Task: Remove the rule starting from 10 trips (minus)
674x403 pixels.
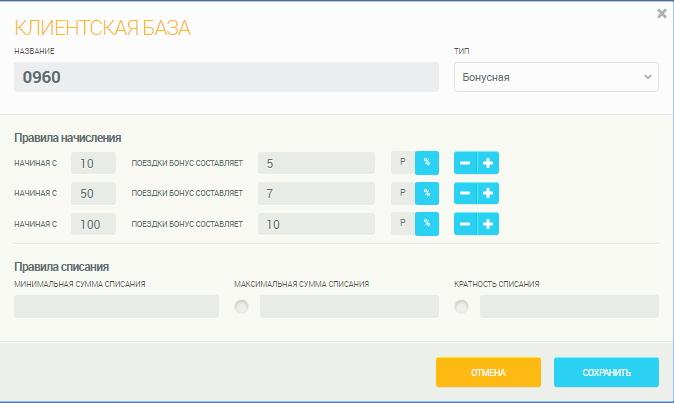Action: (465, 163)
